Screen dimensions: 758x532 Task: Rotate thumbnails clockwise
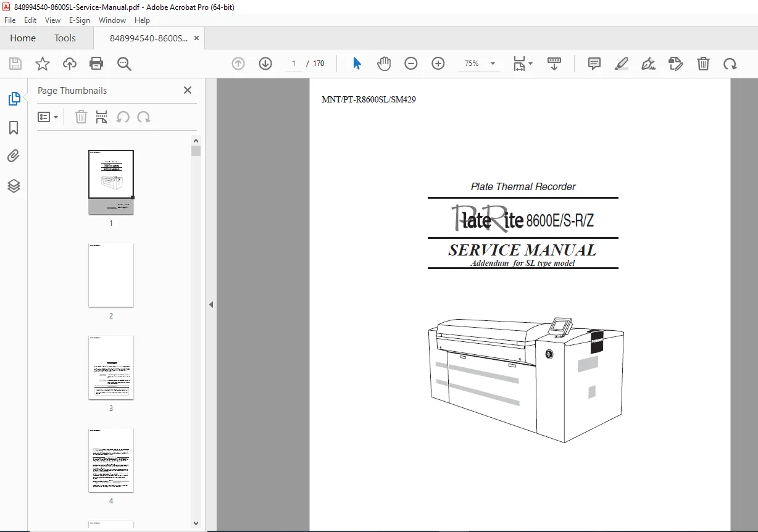coord(144,117)
